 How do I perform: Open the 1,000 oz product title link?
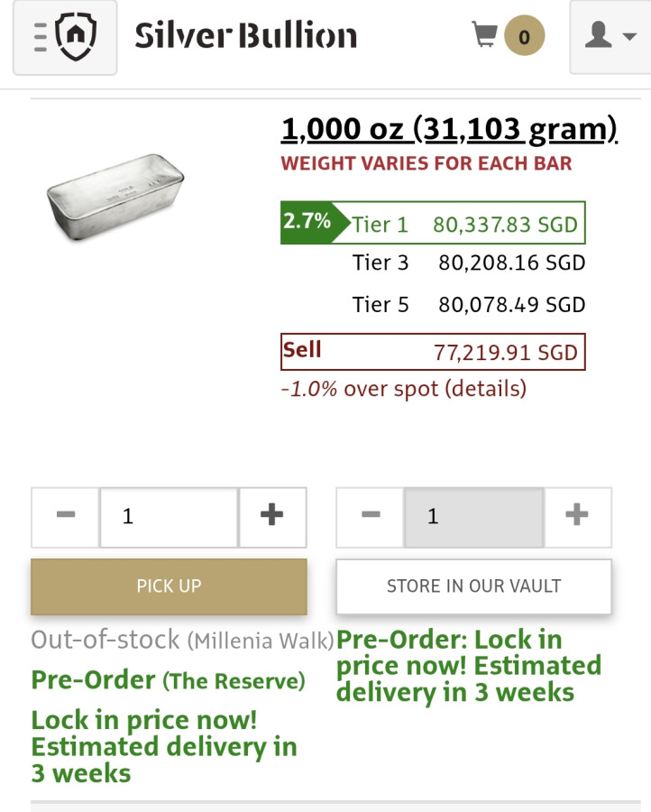click(x=449, y=129)
